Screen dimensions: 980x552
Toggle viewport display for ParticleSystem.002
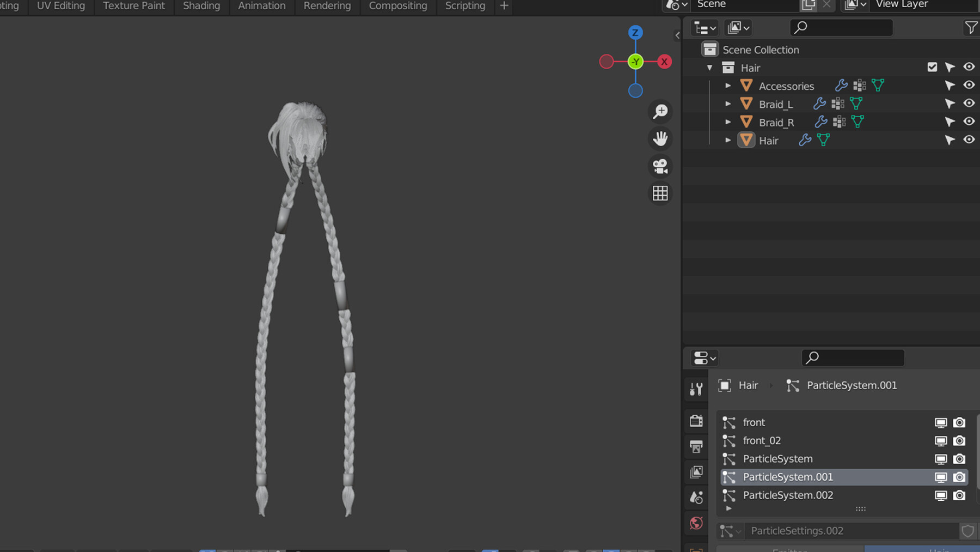pyautogui.click(x=941, y=495)
